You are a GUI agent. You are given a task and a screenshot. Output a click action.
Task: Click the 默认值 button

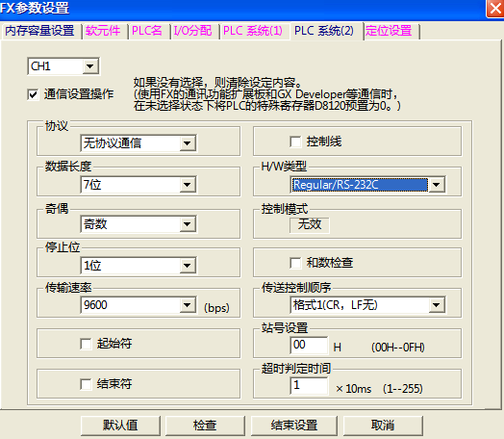click(x=120, y=426)
